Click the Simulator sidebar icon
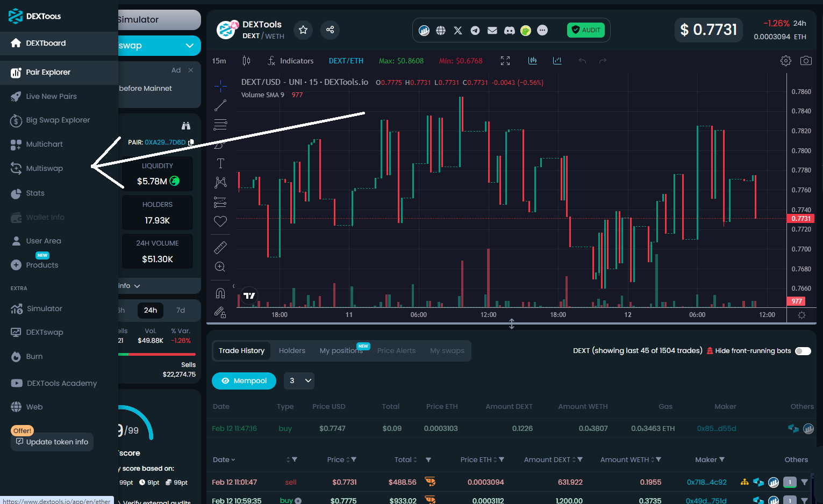This screenshot has height=504, width=823. (x=16, y=309)
